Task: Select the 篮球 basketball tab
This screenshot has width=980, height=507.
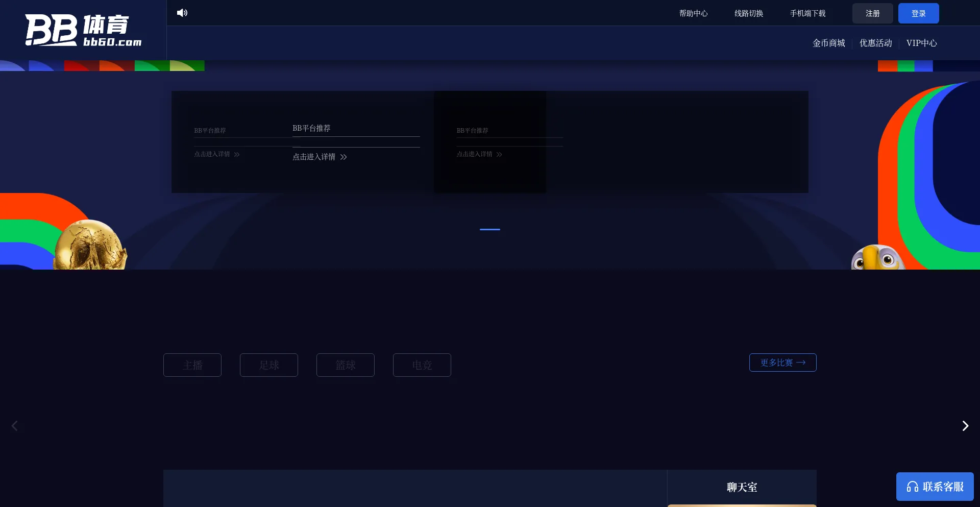Action: [346, 365]
